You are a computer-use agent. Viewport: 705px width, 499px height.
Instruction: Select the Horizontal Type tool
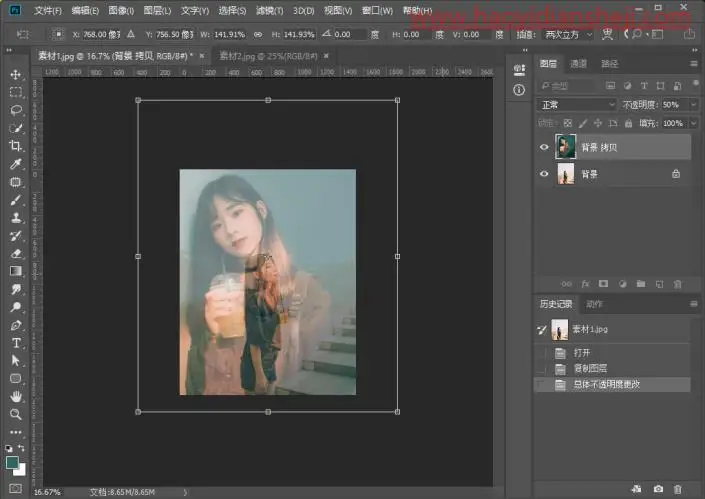[16, 343]
